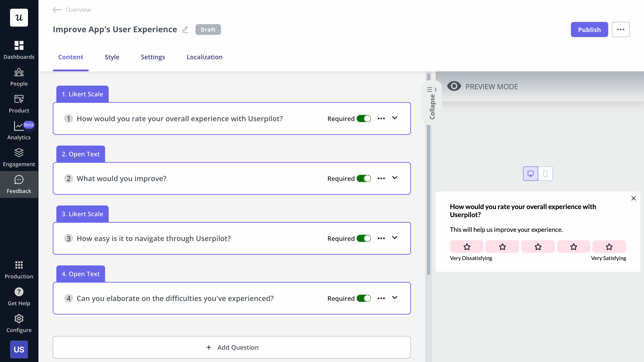
Task: Open the Product section
Action: 19,104
